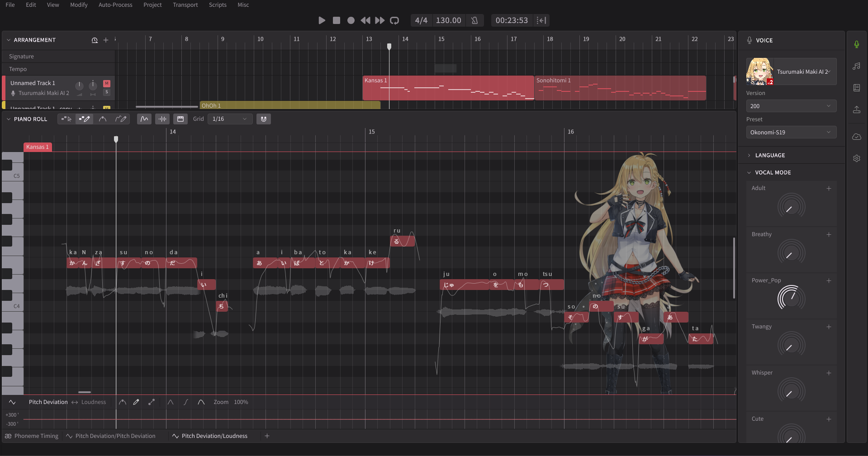Click the Kansas 1 group label in Piano Roll
868x456 pixels.
click(x=38, y=147)
